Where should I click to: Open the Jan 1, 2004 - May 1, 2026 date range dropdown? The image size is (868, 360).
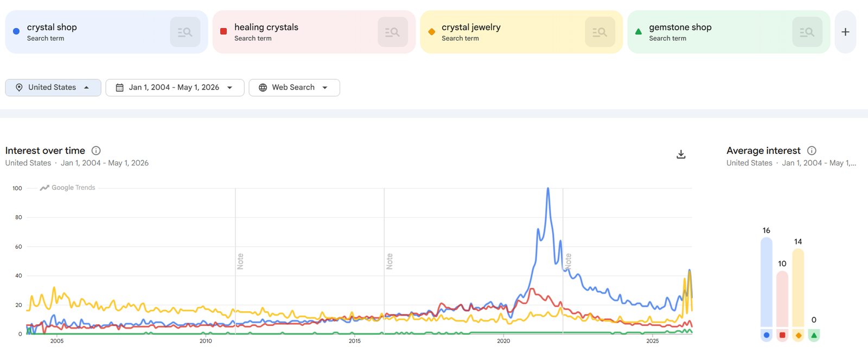click(x=175, y=87)
